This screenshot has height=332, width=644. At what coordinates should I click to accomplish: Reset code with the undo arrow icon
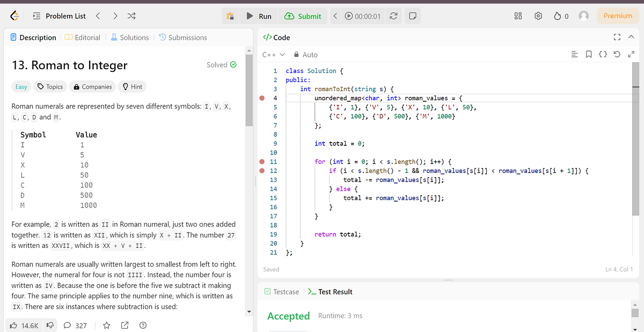coord(617,54)
